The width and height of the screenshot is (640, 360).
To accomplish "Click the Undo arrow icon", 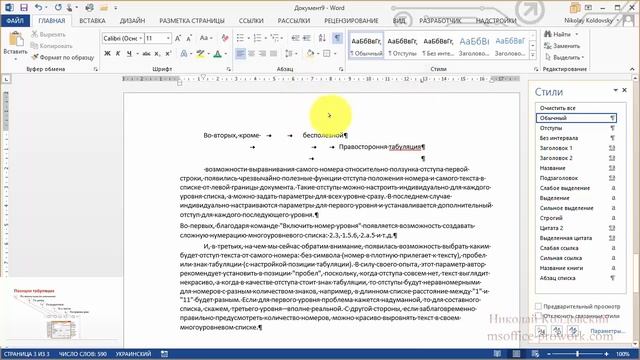I will click(38, 7).
